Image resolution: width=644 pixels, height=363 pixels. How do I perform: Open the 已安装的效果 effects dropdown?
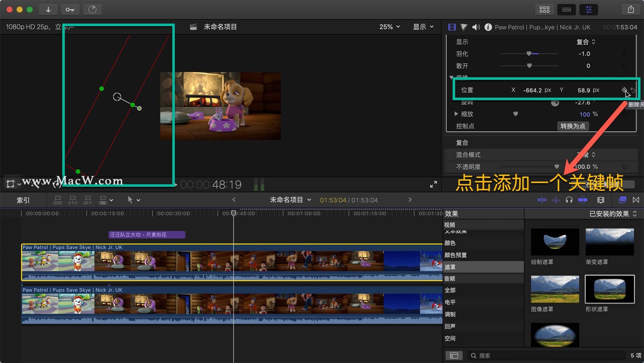coord(612,214)
